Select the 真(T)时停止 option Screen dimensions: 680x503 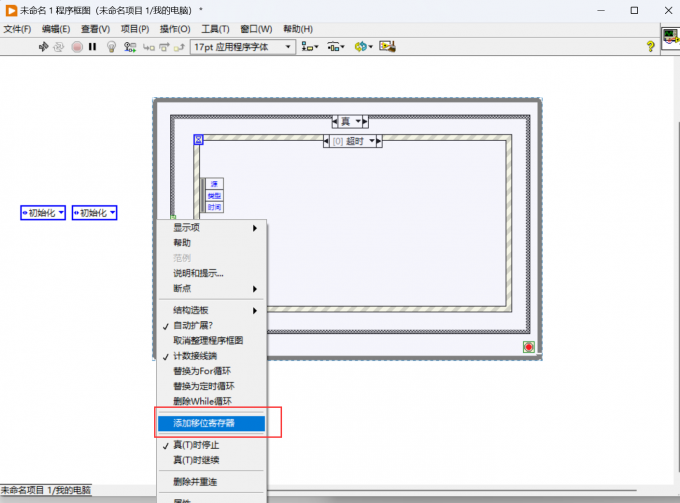(212, 445)
